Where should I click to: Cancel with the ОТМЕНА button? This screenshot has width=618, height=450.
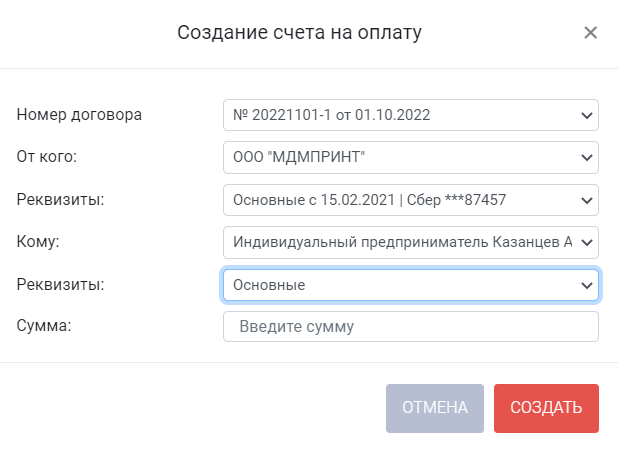point(435,408)
